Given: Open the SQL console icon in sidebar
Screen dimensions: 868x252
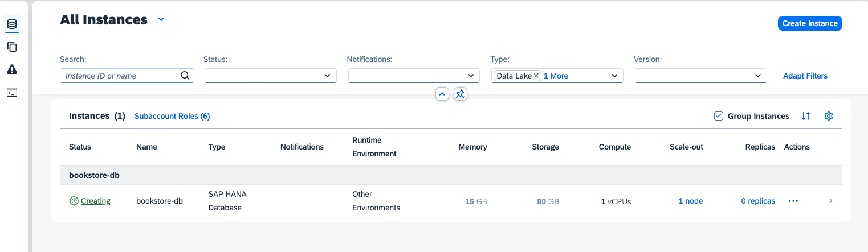Looking at the screenshot, I should pos(12,92).
